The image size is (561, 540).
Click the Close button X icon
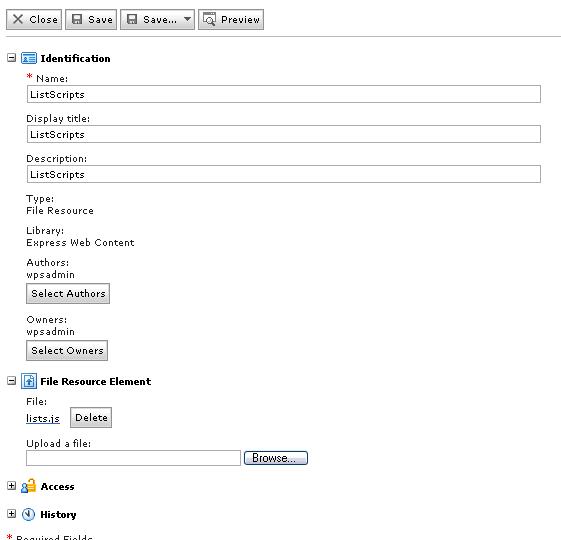coord(18,19)
